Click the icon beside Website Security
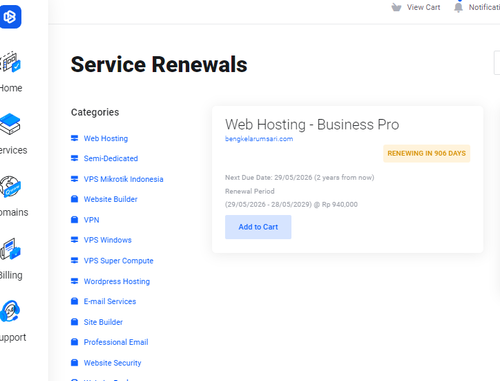The image size is (500, 381). (74, 363)
